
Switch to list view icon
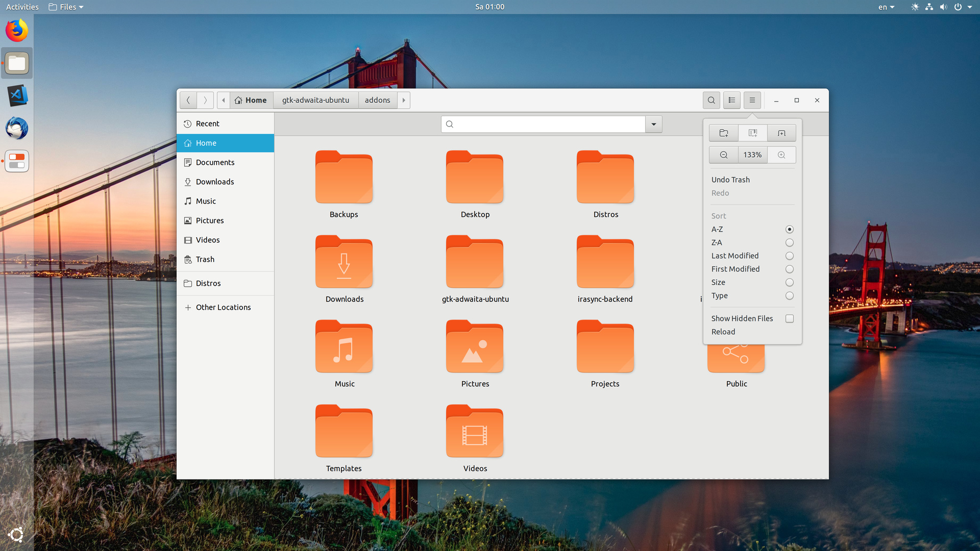[x=731, y=101]
